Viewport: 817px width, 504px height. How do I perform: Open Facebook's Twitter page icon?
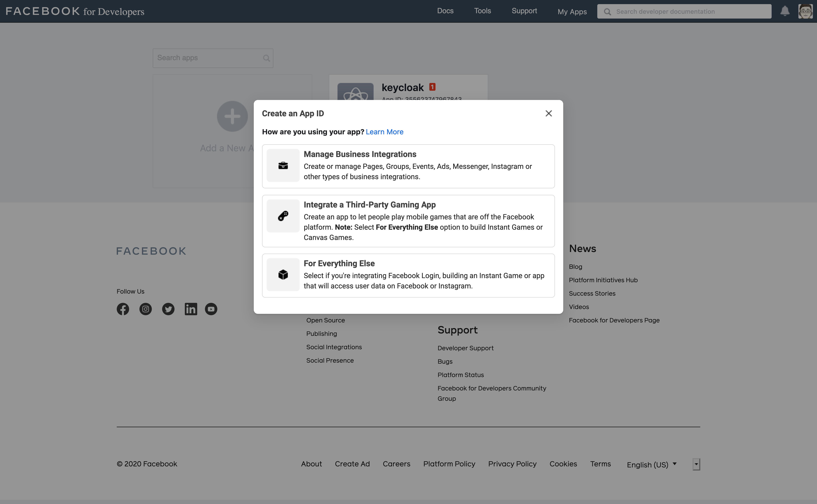[168, 309]
